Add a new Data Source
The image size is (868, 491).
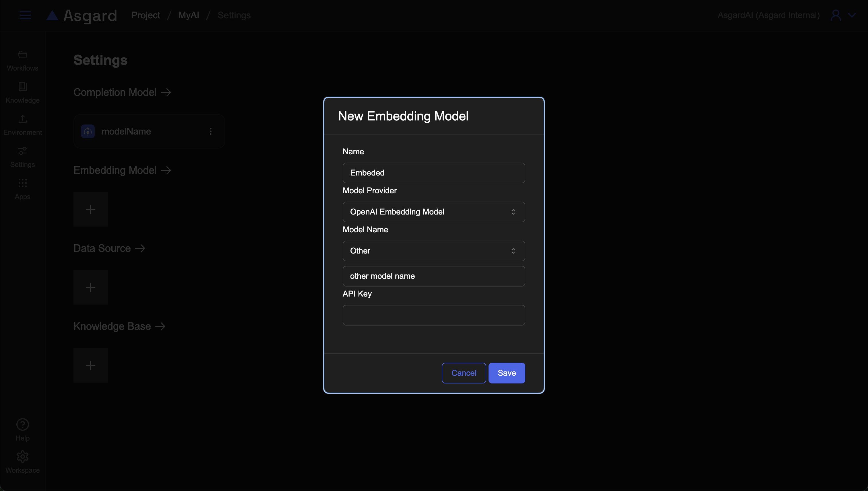point(90,287)
